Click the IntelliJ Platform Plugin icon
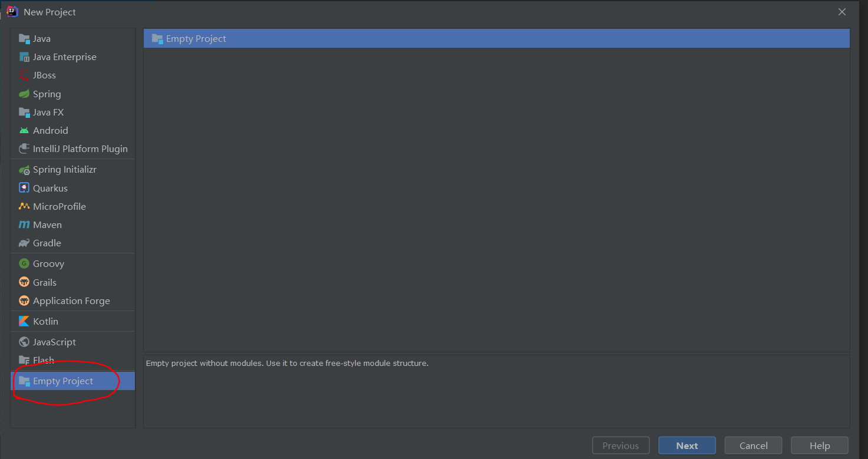Screen dimensions: 868x459 point(24,149)
